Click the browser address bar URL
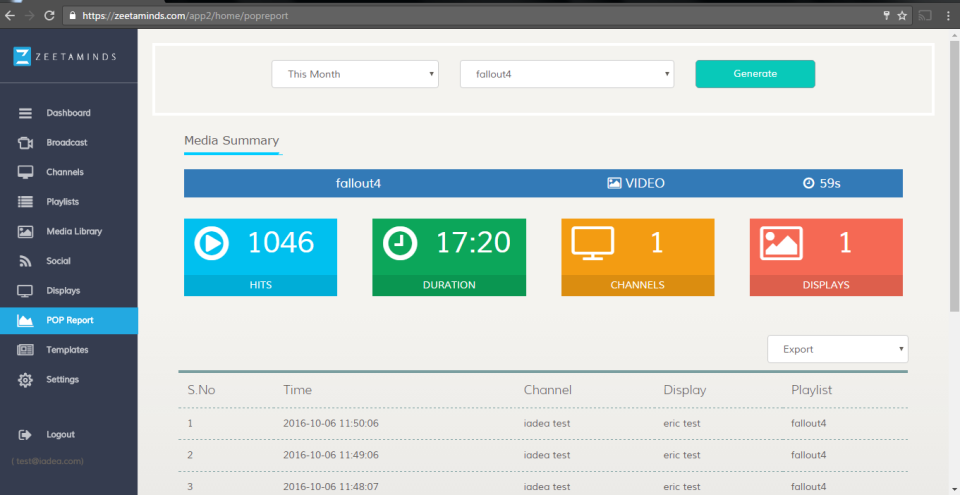The height and width of the screenshot is (495, 960). (185, 16)
